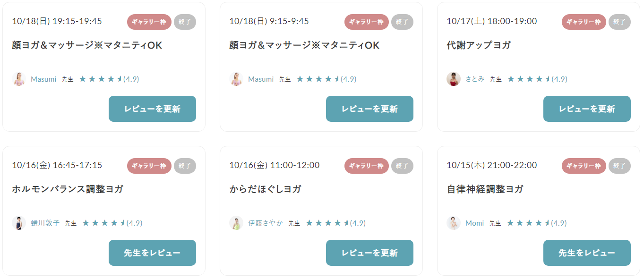This screenshot has height=279, width=644.
Task: Update review for 代謝アップヨガ class
Action: click(x=587, y=109)
